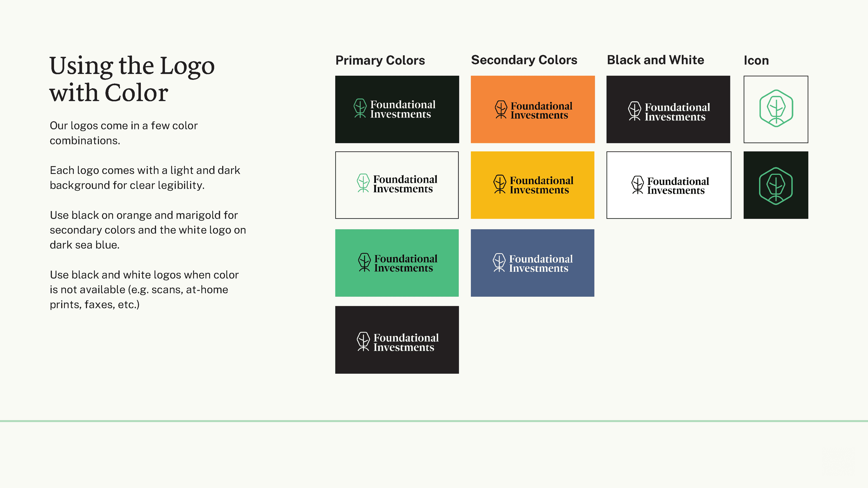The image size is (868, 488).
Task: Select the bottom black primary logo tile
Action: coord(397,340)
